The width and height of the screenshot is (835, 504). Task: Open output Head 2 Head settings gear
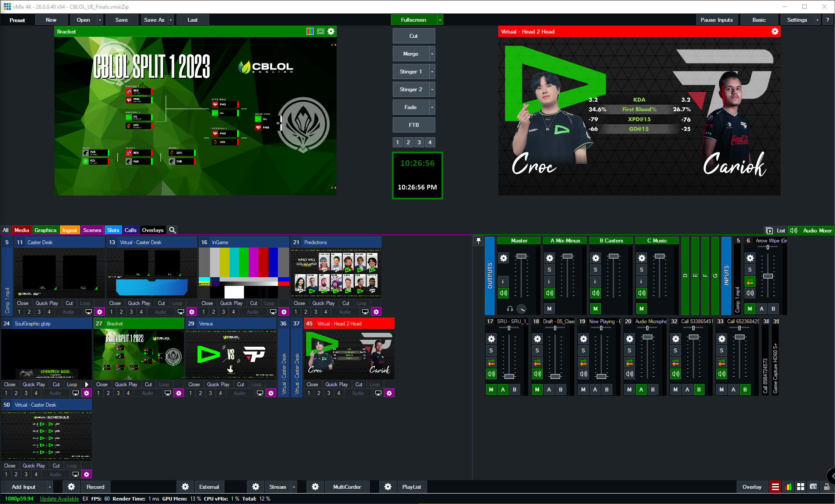coord(775,31)
